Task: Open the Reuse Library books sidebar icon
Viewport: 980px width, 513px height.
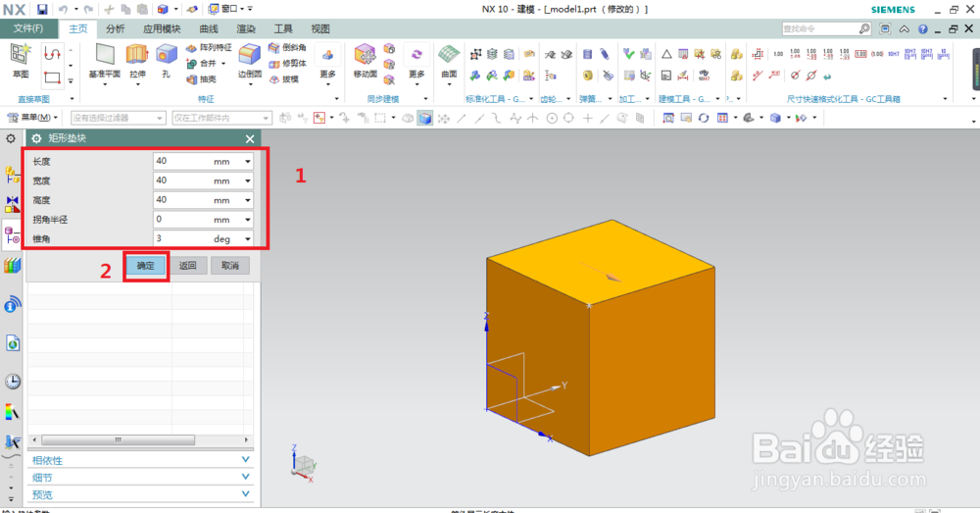Action: 12,266
